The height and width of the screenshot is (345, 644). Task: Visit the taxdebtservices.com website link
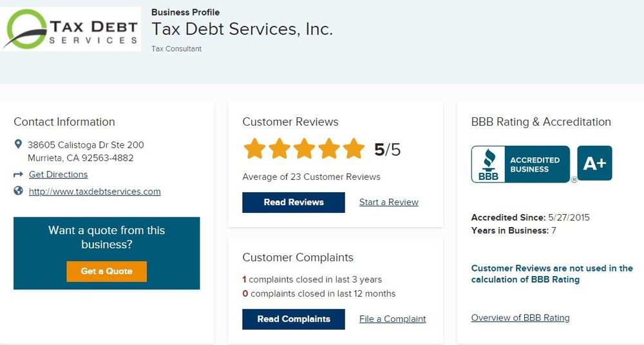coord(95,192)
